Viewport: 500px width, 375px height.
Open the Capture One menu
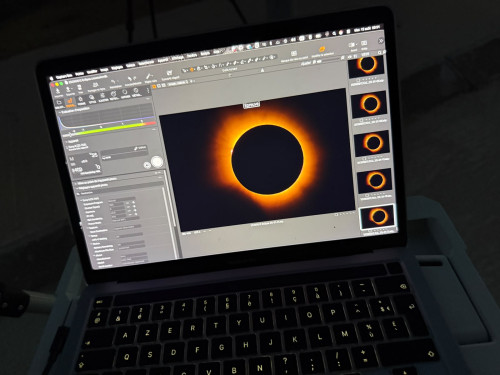(x=63, y=76)
